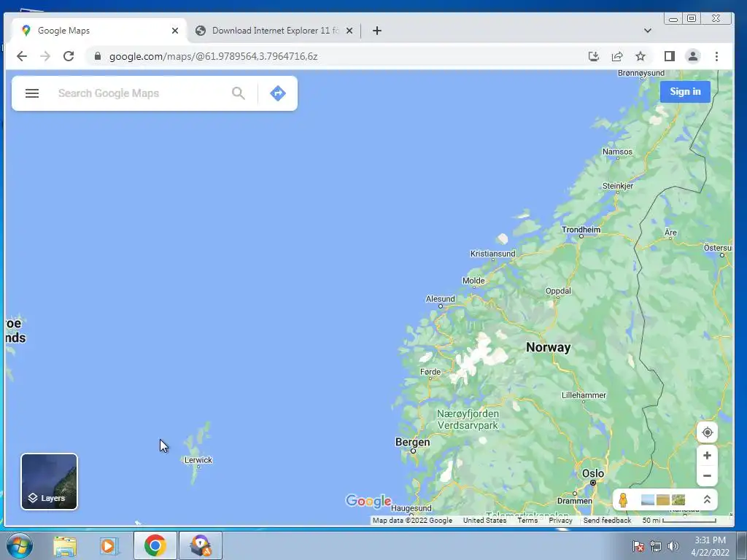Share this page icon
Image resolution: width=747 pixels, height=560 pixels.
point(617,56)
